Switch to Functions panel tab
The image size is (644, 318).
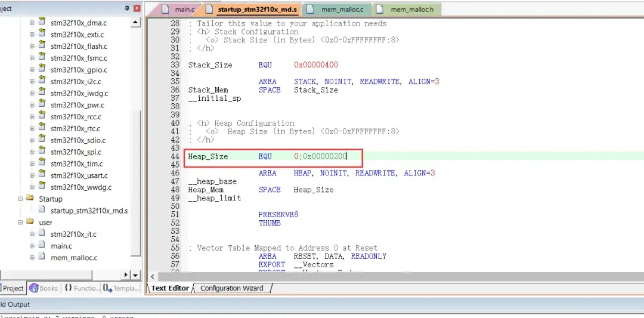click(82, 288)
